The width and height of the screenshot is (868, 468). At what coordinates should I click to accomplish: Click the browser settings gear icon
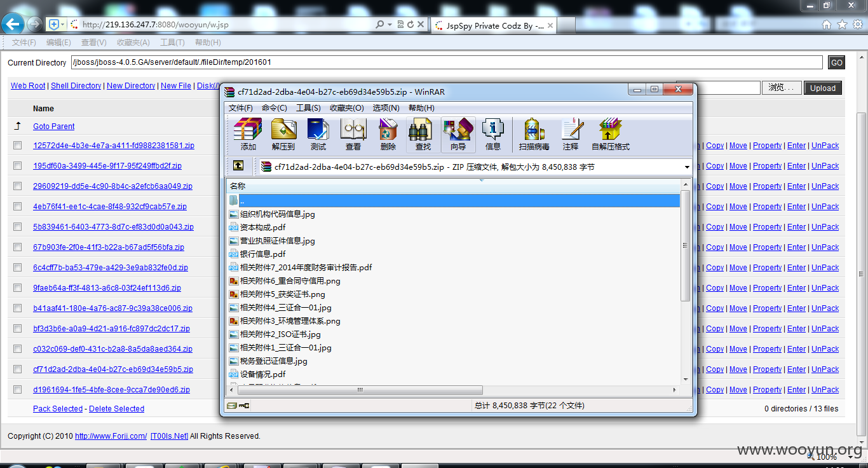pos(858,25)
